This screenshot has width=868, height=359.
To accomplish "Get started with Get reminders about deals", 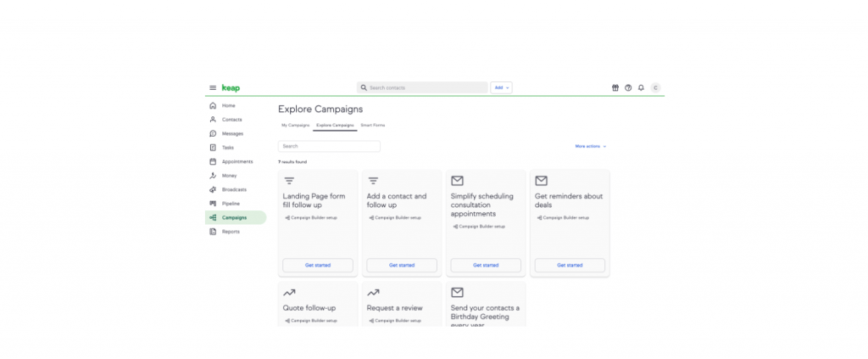I will 570,266.
